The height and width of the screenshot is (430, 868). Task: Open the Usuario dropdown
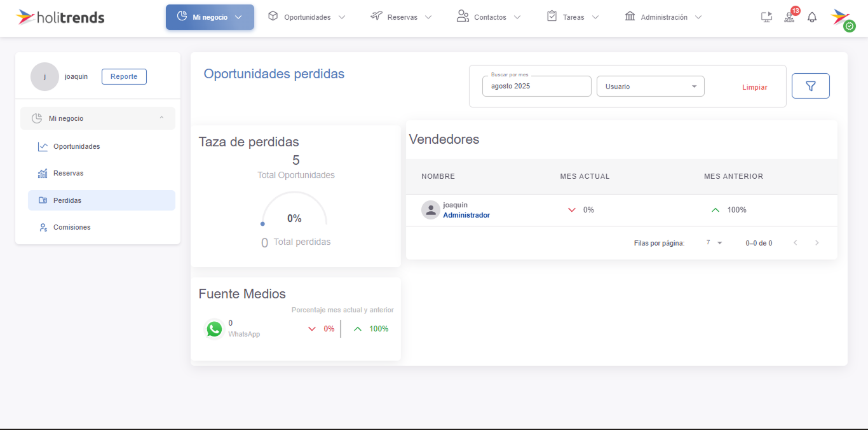(651, 87)
